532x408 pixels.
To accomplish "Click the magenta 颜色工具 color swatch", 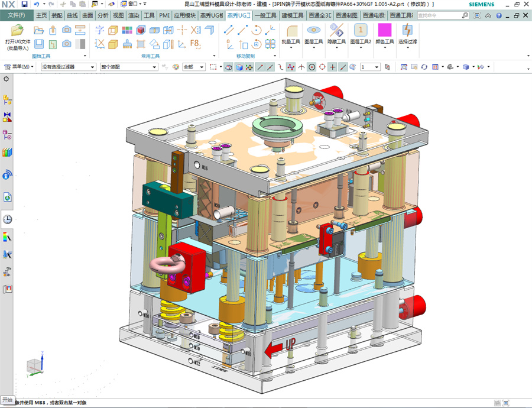I will pos(384,30).
